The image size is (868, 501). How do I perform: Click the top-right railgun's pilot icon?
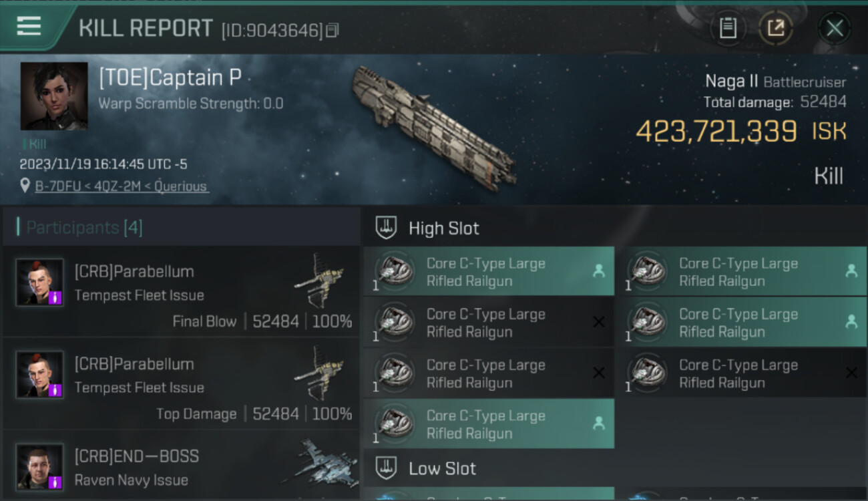[851, 271]
